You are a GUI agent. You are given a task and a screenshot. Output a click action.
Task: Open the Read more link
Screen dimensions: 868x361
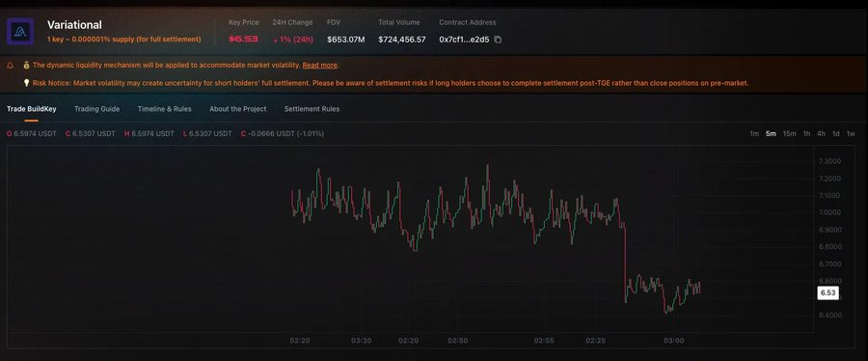[x=320, y=66]
